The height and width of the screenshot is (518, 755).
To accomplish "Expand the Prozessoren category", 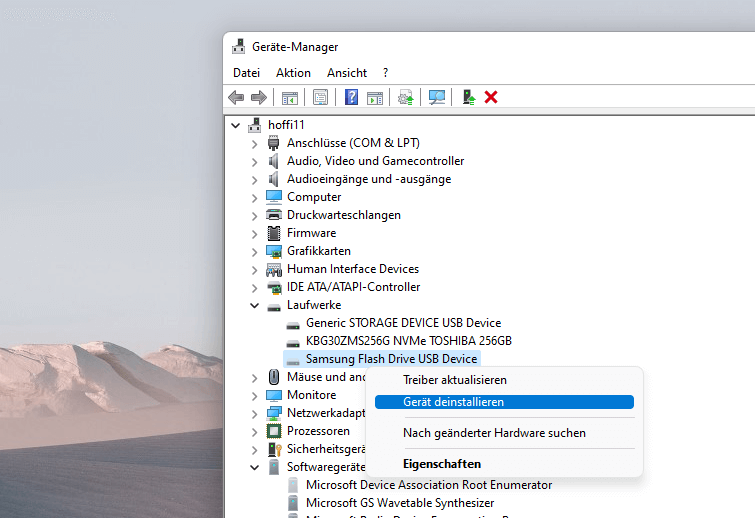I will [x=254, y=431].
